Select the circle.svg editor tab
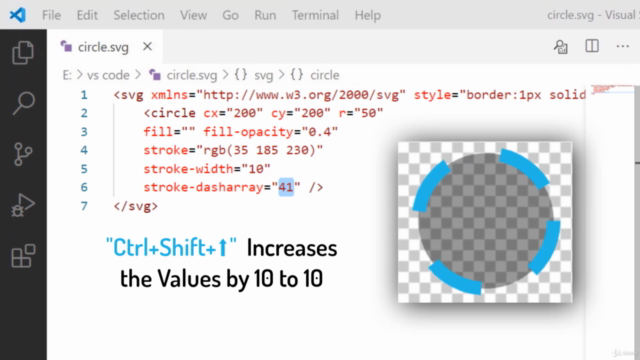The width and height of the screenshot is (640, 360). point(105,47)
